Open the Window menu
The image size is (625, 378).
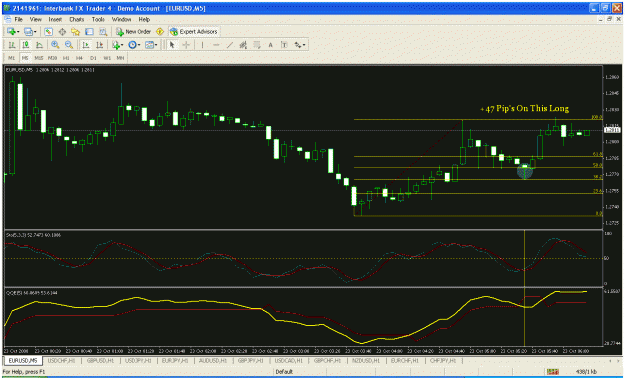tap(121, 19)
